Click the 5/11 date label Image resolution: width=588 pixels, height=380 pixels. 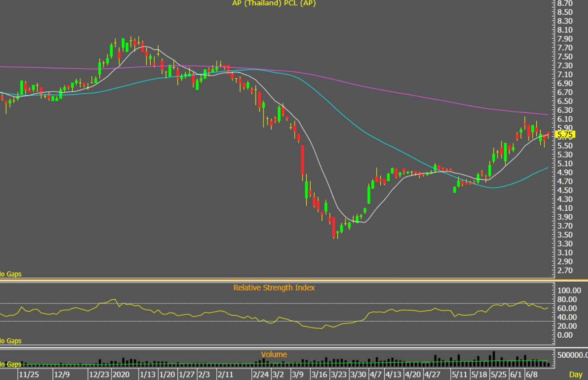pyautogui.click(x=460, y=374)
